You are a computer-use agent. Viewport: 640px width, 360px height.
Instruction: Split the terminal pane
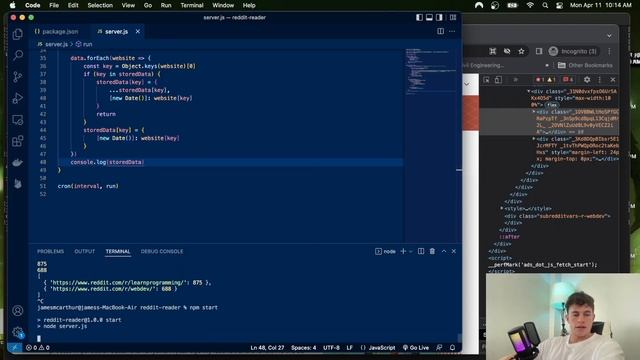tap(421, 251)
